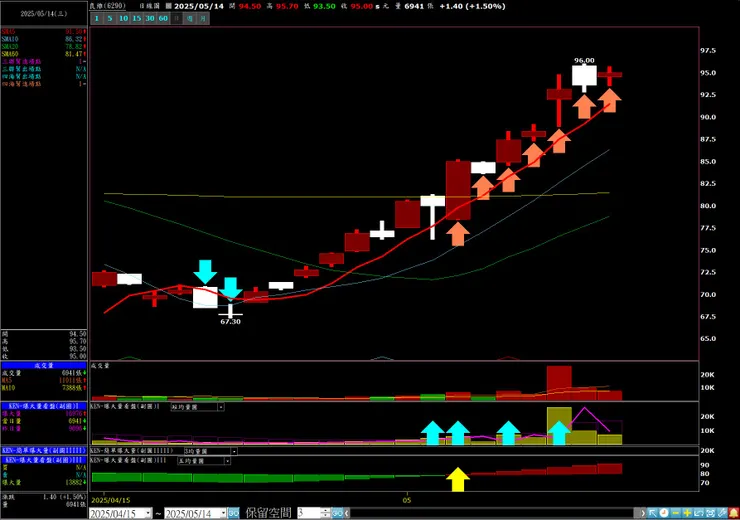740x520 pixels.
Task: Open the 均量圖 dropdown in the 爆大量看盤(副圖)I panel
Action: tap(220, 407)
